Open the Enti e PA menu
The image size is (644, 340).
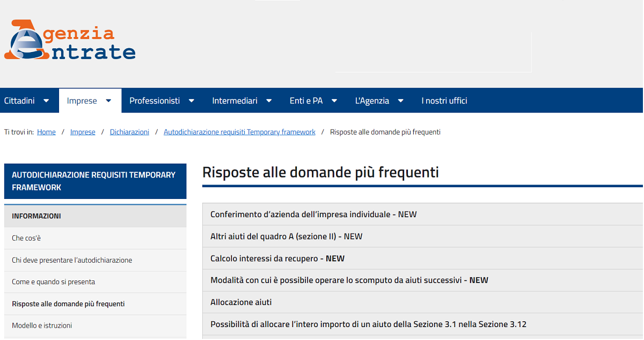tap(306, 101)
